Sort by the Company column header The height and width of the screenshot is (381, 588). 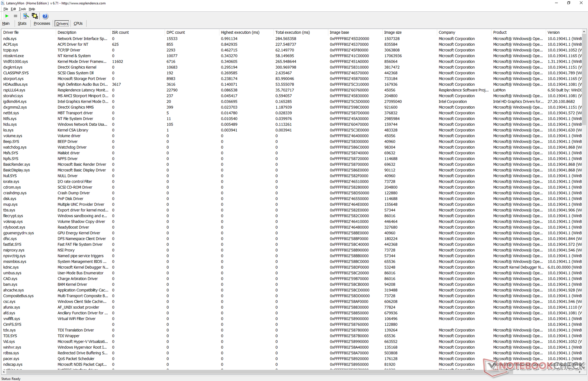[464, 32]
